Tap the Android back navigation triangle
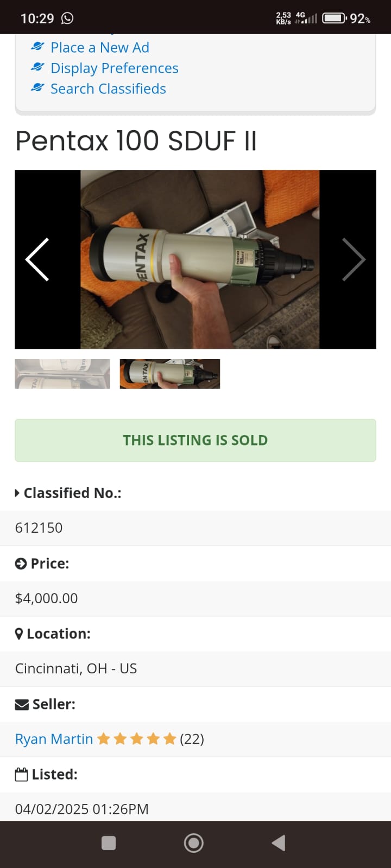 pos(279,843)
